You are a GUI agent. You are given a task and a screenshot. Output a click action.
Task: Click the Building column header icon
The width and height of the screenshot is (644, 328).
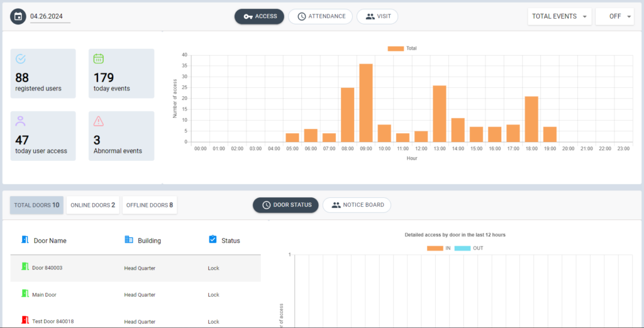click(x=129, y=239)
